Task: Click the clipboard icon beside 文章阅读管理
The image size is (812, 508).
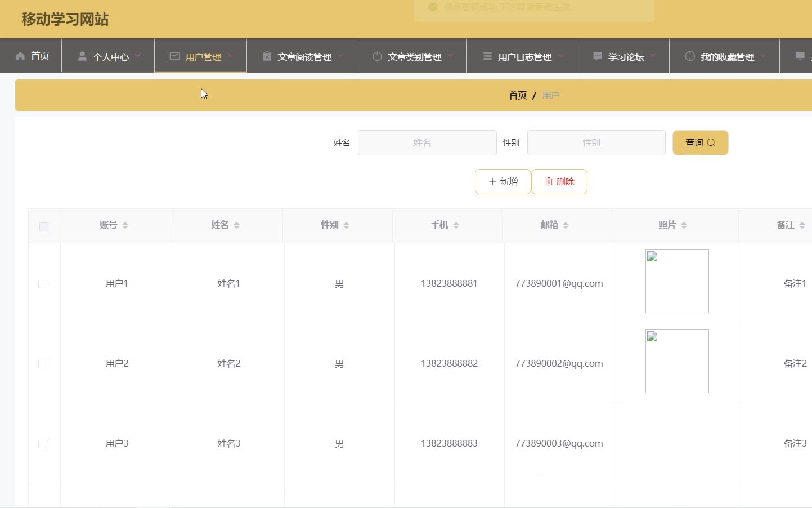Action: (x=267, y=56)
